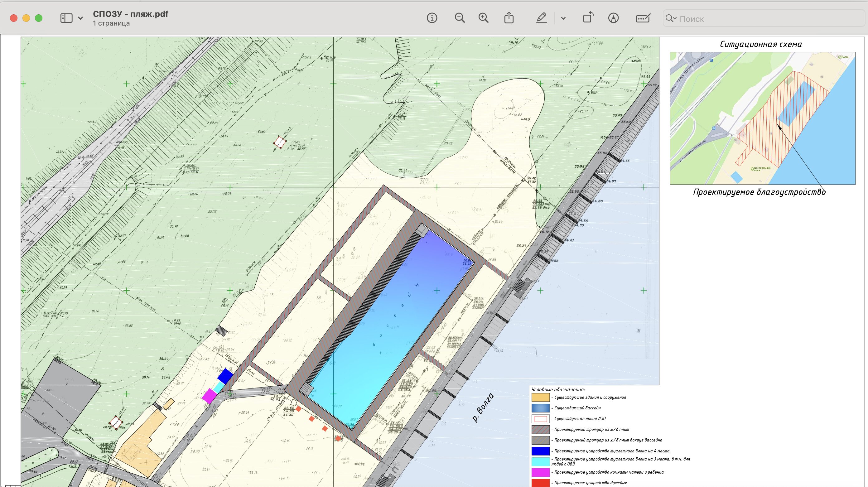Open the sidebar view options chevron
The width and height of the screenshot is (868, 487).
(x=80, y=18)
